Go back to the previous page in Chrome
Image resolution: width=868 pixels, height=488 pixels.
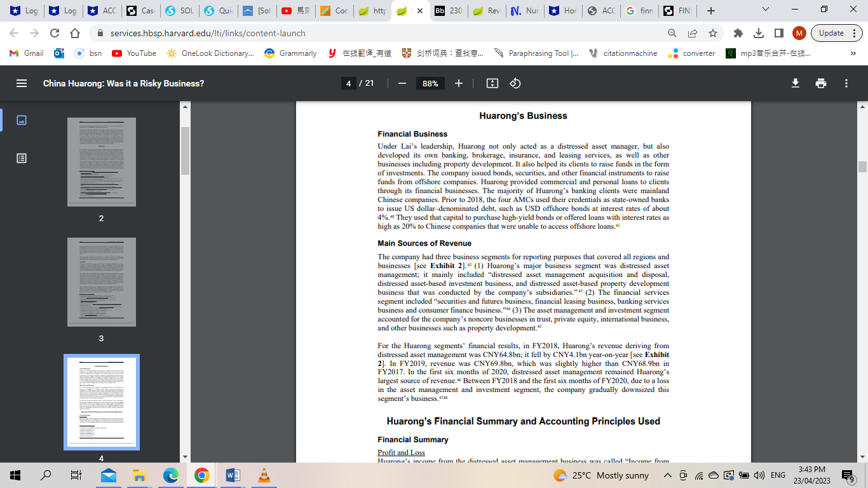click(x=15, y=33)
